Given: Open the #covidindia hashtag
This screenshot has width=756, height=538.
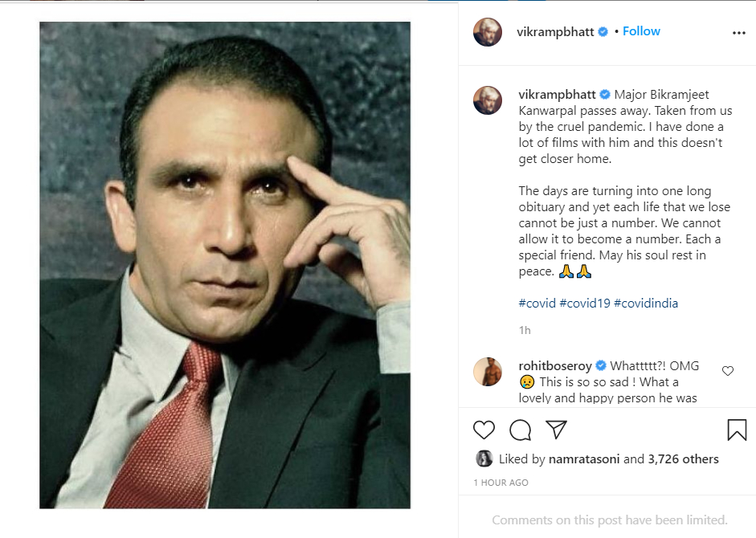Looking at the screenshot, I should [646, 304].
